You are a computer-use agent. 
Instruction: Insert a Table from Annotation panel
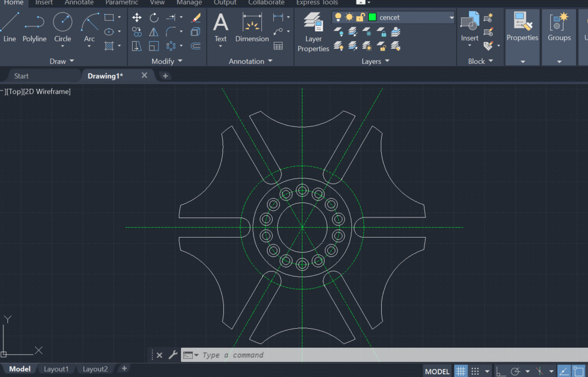pyautogui.click(x=278, y=46)
